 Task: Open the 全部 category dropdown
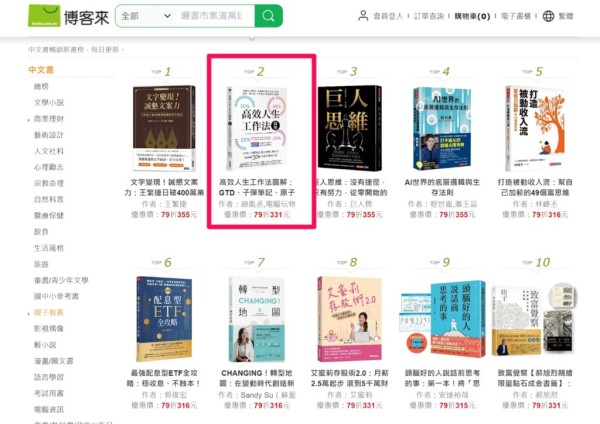point(146,16)
